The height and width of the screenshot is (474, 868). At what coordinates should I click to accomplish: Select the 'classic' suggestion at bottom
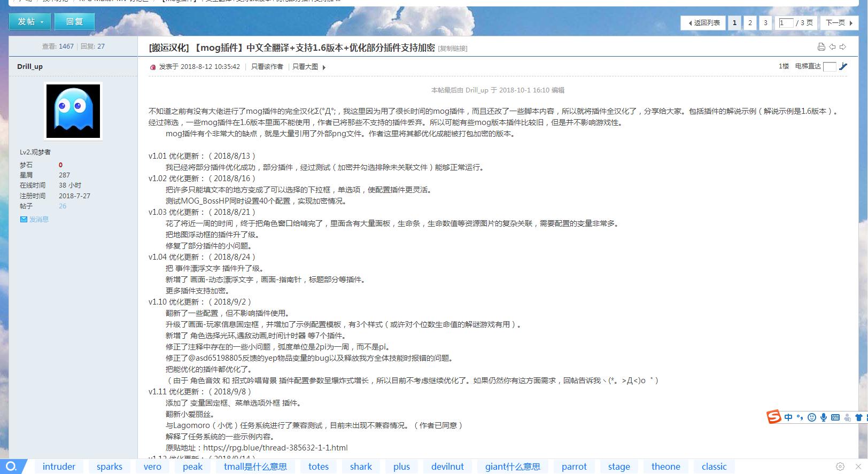(714, 467)
